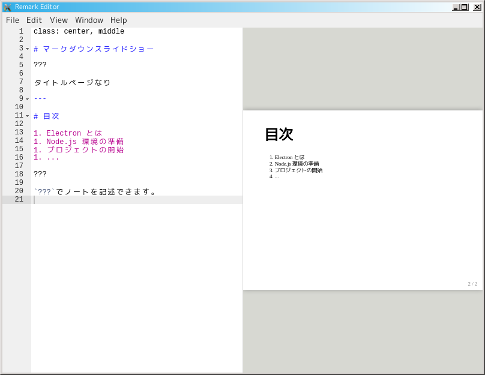
Task: Open the Edit menu
Action: (x=34, y=20)
